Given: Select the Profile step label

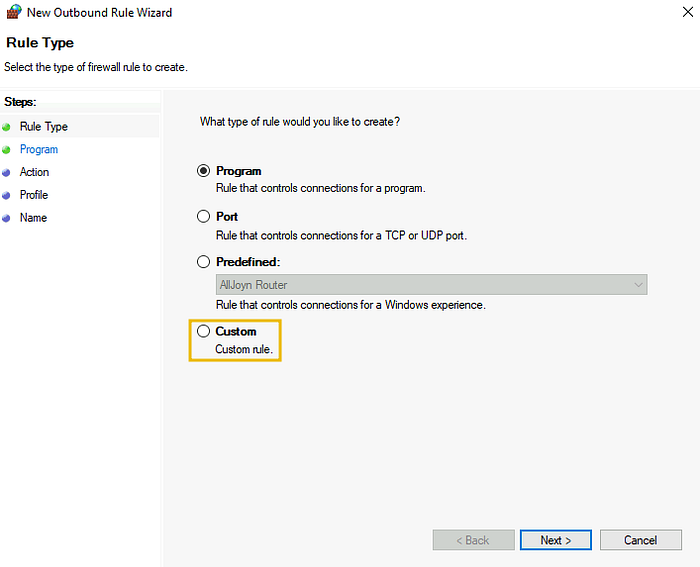Looking at the screenshot, I should click(x=34, y=196).
